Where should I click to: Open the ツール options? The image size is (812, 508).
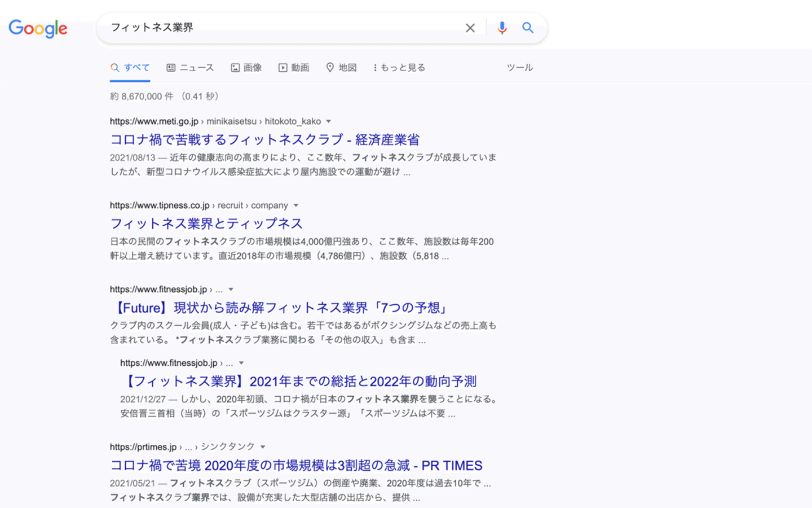(519, 68)
